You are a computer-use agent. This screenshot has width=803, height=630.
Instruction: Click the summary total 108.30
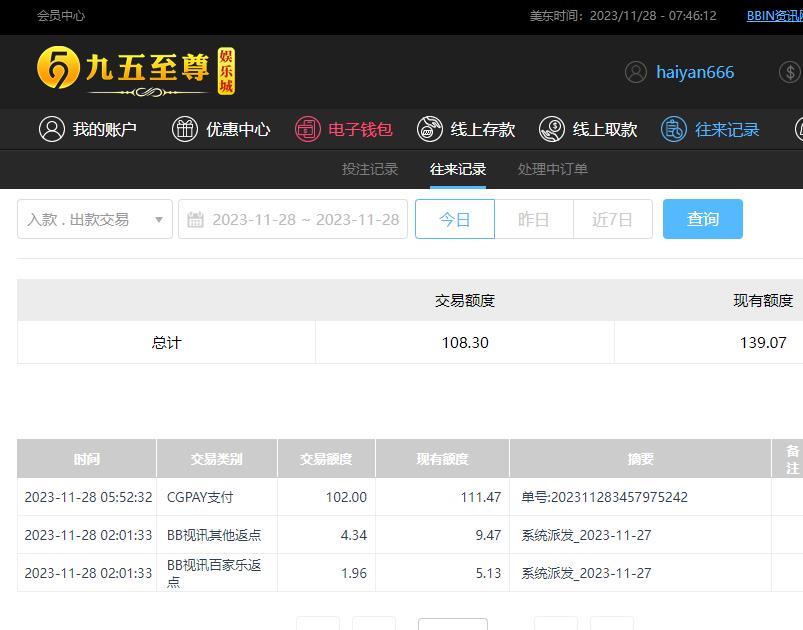coord(465,342)
